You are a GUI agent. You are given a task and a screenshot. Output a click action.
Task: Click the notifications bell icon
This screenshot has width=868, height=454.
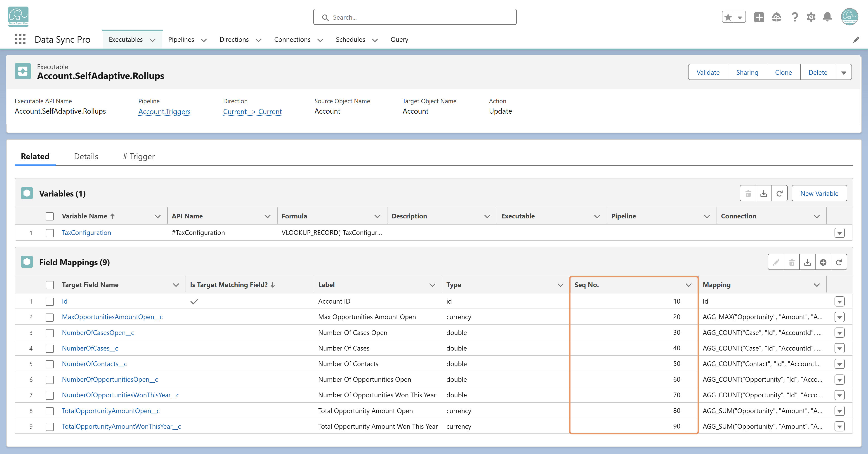coord(827,17)
